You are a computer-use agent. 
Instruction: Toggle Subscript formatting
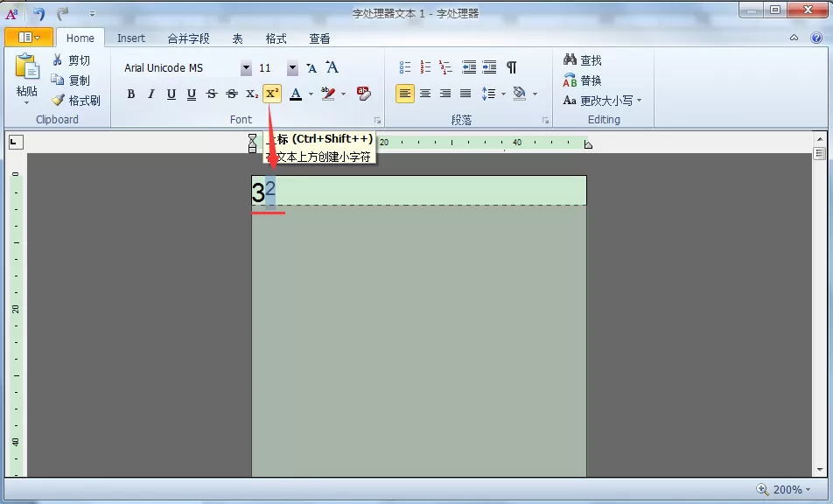click(x=252, y=94)
